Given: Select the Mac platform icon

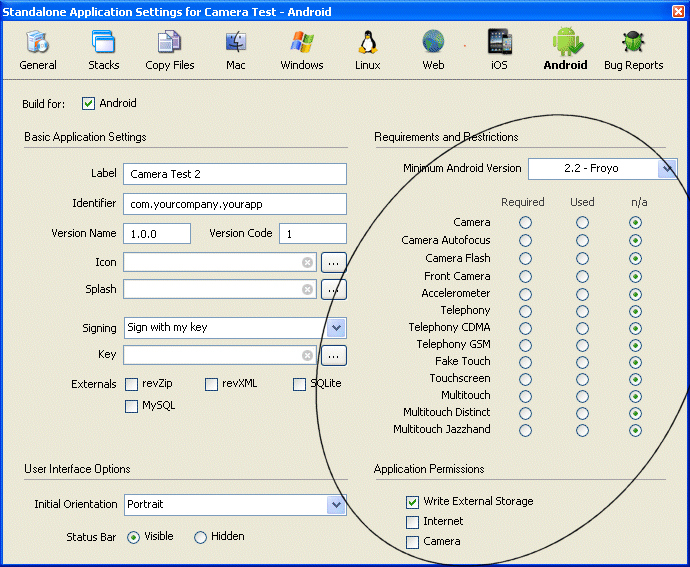Looking at the screenshot, I should pyautogui.click(x=236, y=49).
